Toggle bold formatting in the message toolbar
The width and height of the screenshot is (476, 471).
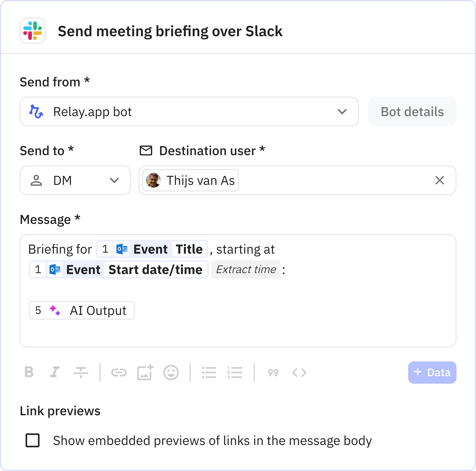(x=29, y=372)
